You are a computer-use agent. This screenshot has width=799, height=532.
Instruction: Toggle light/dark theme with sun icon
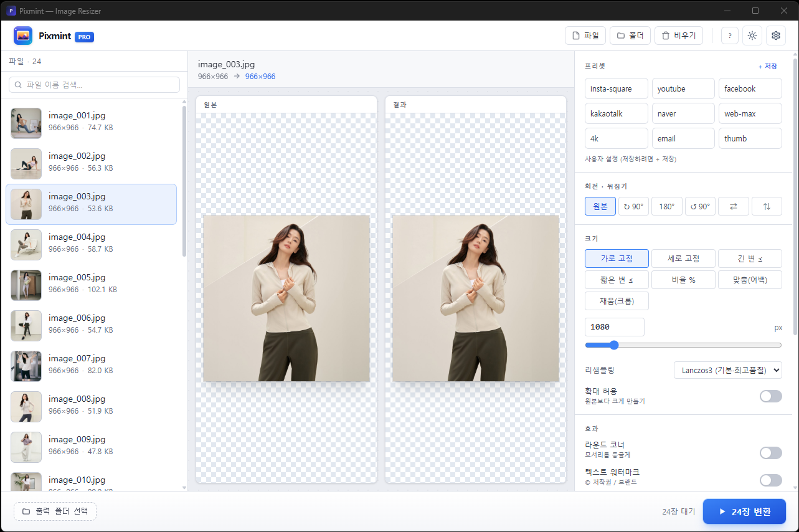[752, 36]
